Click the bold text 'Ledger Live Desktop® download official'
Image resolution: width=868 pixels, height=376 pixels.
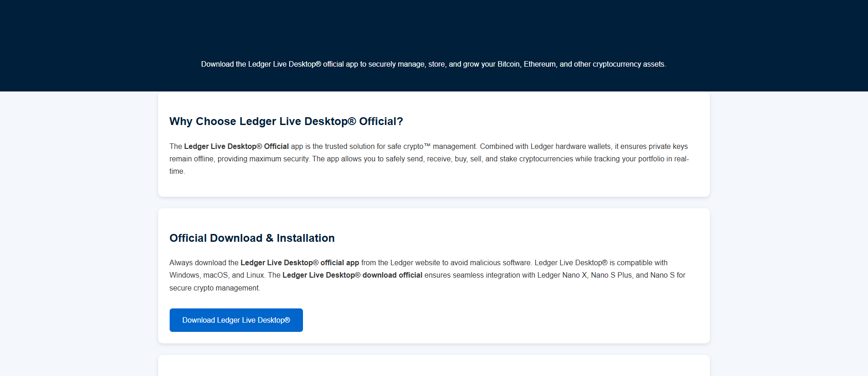pyautogui.click(x=352, y=275)
